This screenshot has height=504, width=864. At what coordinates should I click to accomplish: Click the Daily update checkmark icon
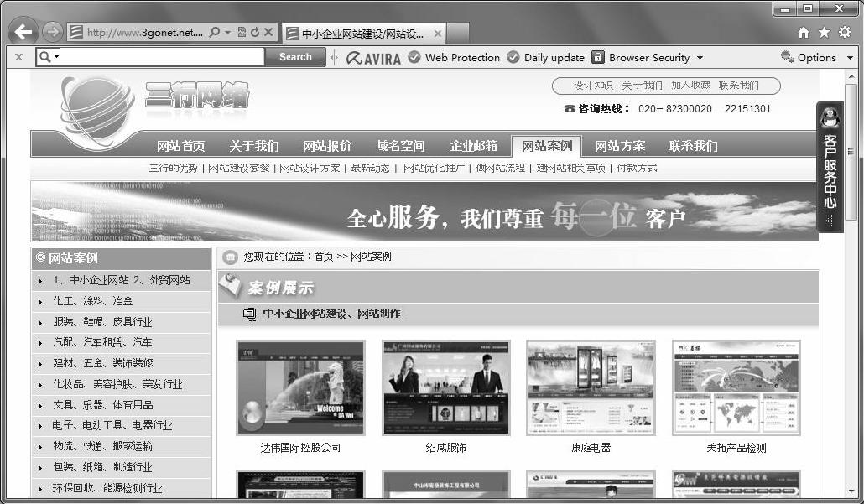click(513, 57)
